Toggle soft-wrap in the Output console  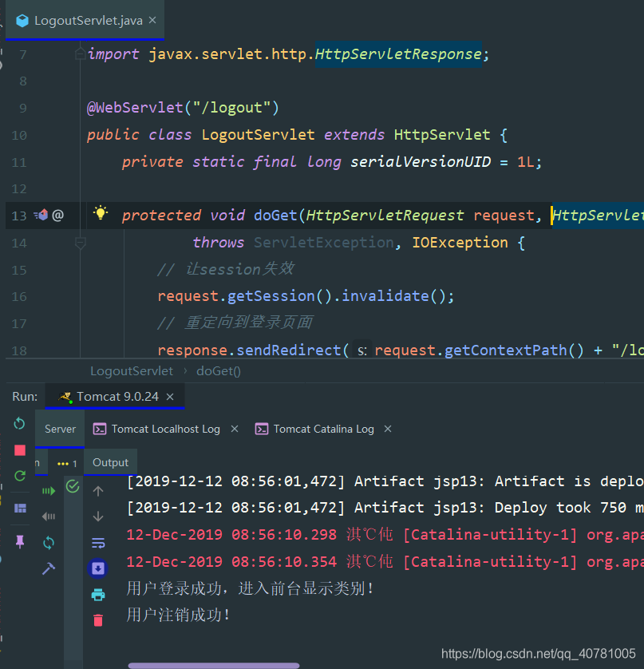pos(98,542)
